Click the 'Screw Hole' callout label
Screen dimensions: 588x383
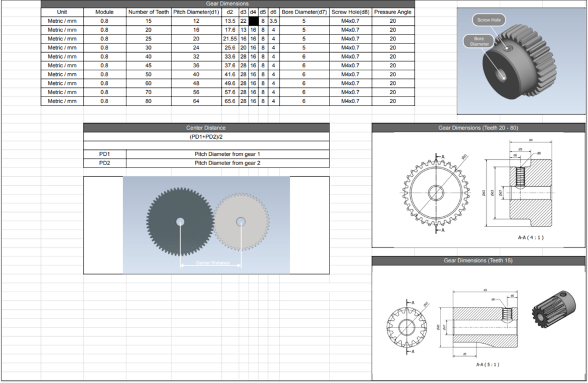coord(489,20)
